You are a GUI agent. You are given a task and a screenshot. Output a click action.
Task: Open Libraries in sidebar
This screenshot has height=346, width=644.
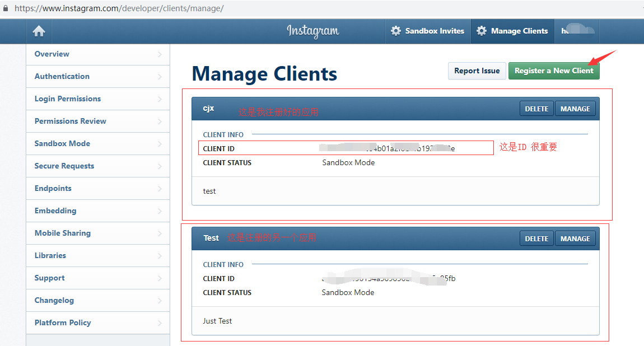(98, 255)
